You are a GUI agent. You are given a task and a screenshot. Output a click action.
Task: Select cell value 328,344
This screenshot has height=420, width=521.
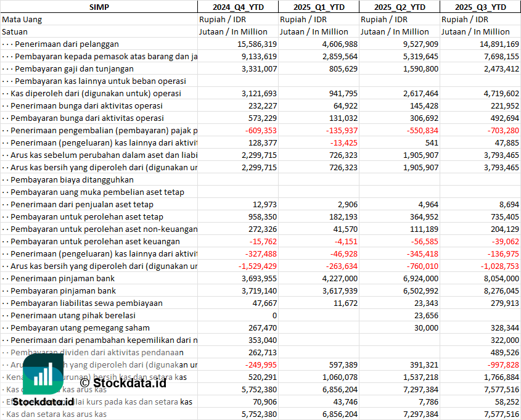point(505,328)
